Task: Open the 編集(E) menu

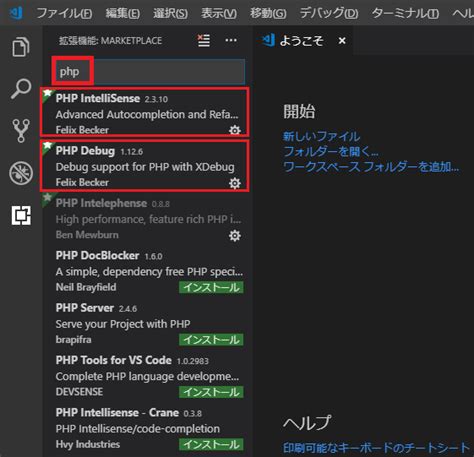Action: 123,13
